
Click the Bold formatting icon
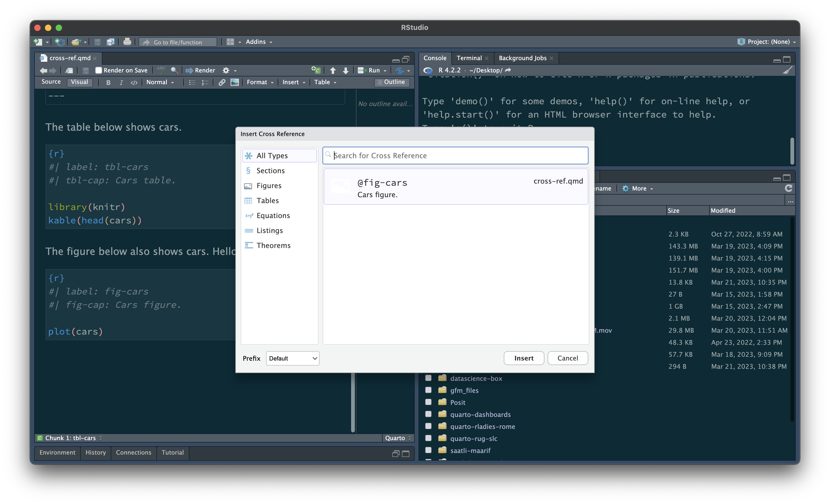pos(108,83)
